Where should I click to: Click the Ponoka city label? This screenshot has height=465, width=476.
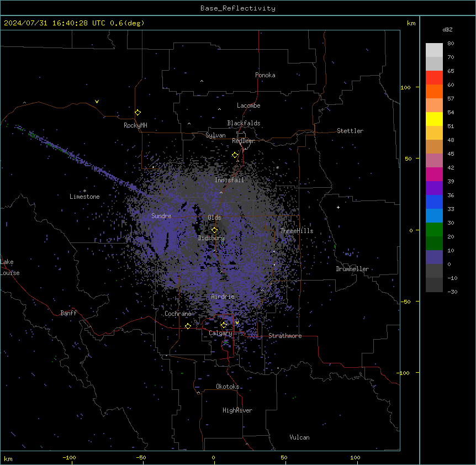click(265, 75)
